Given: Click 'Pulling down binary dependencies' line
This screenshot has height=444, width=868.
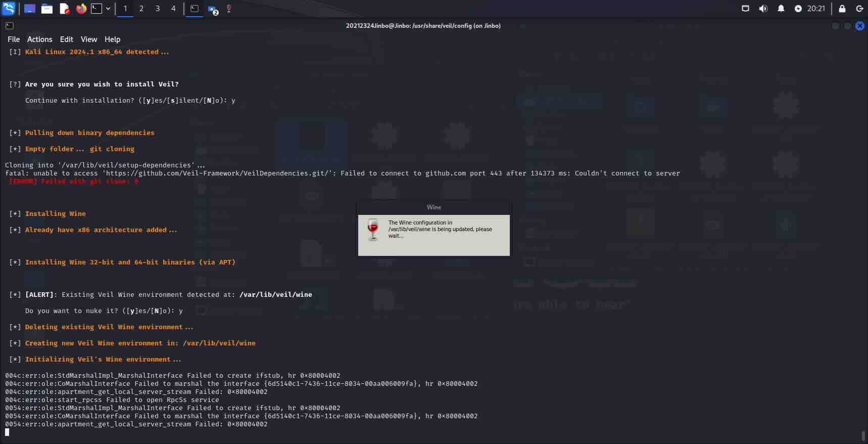Looking at the screenshot, I should (x=82, y=133).
